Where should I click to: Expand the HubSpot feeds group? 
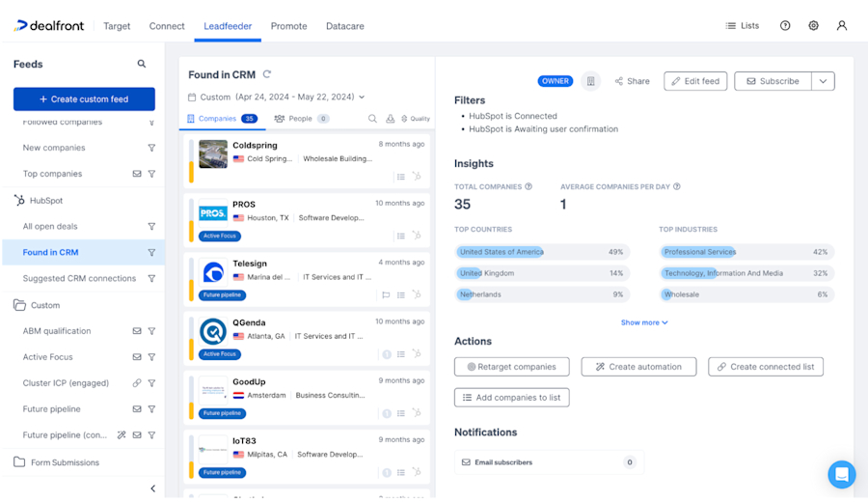[39, 201]
